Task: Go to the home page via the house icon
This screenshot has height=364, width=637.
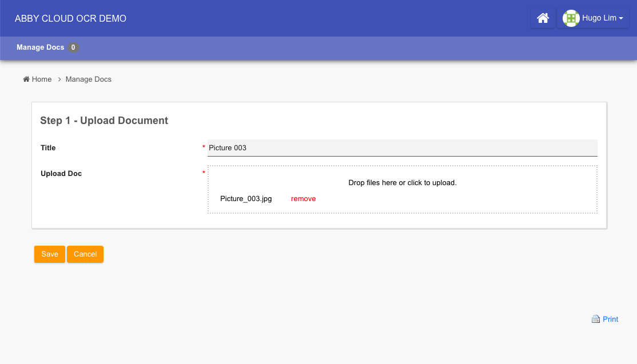Action: 543,18
